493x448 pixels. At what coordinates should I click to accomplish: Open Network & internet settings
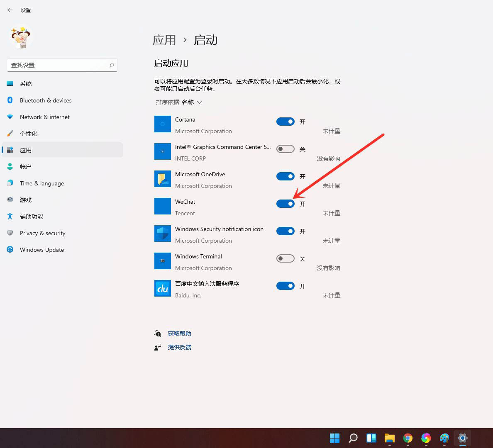(x=44, y=117)
